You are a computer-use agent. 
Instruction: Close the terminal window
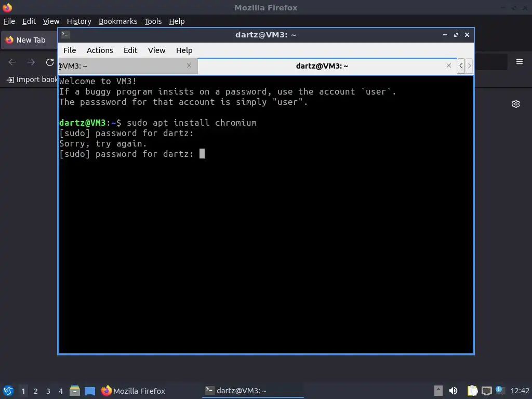pyautogui.click(x=467, y=35)
